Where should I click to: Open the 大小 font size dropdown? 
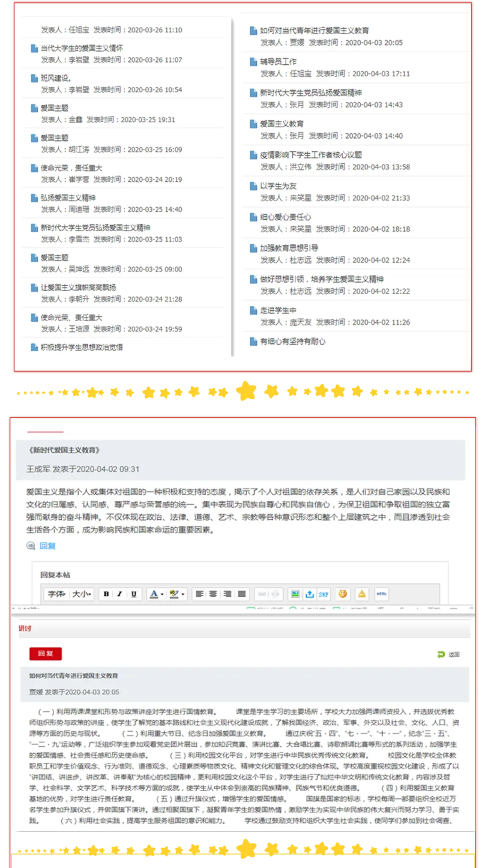pyautogui.click(x=82, y=594)
